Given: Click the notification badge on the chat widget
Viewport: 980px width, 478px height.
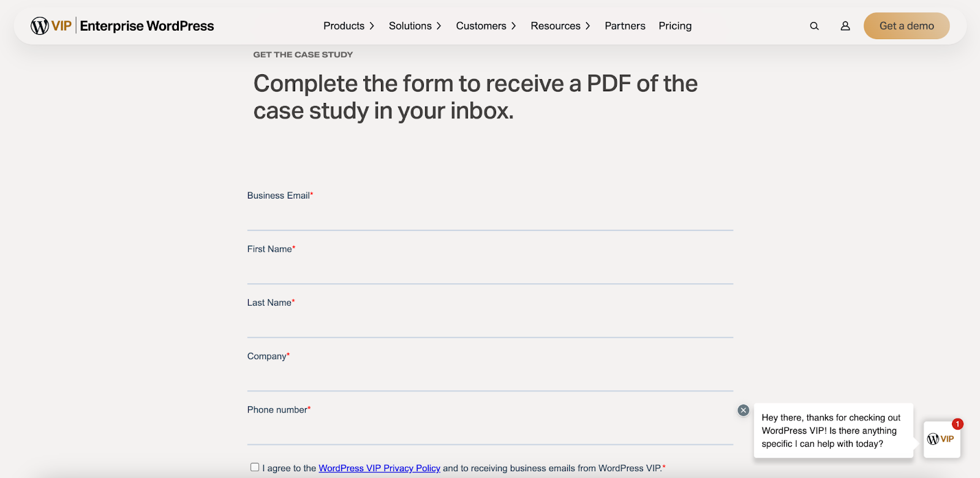Looking at the screenshot, I should (957, 423).
